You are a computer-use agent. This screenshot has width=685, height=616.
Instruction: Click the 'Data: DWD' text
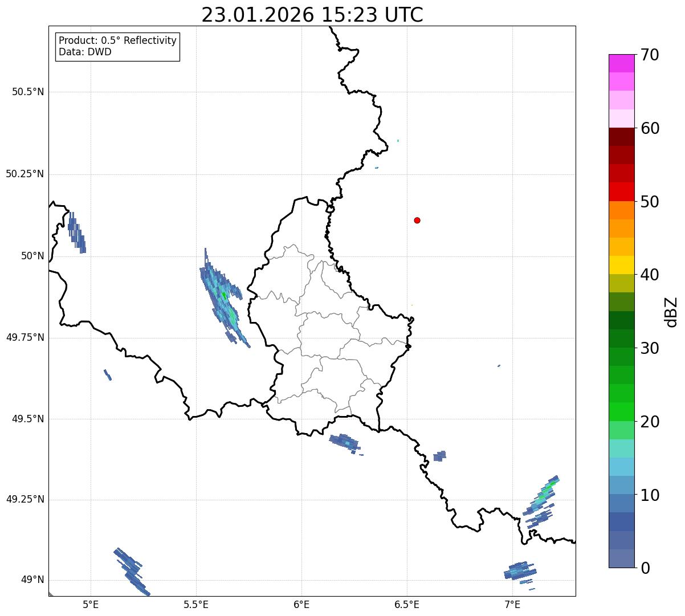point(85,52)
